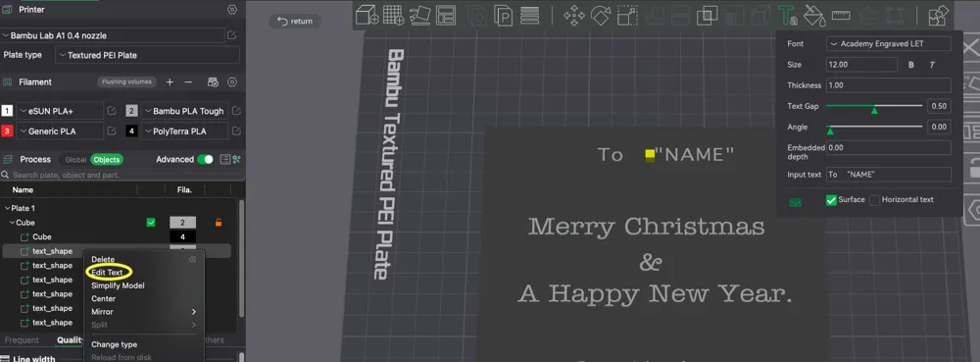The width and height of the screenshot is (980, 362).
Task: Click the Input text field
Action: 889,175
